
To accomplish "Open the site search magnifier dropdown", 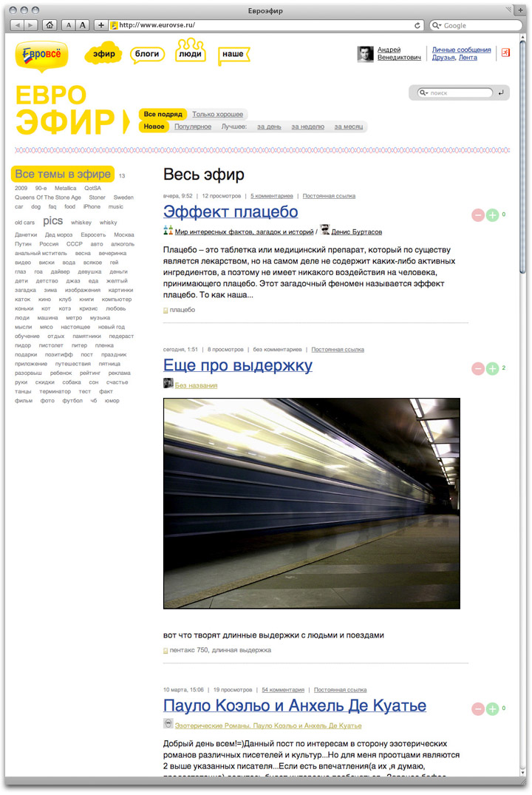I will pyautogui.click(x=423, y=93).
